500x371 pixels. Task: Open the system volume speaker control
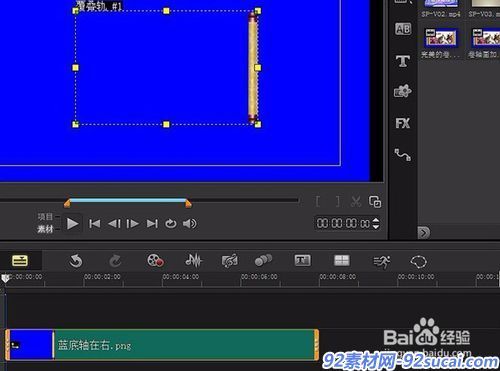pyautogui.click(x=190, y=224)
